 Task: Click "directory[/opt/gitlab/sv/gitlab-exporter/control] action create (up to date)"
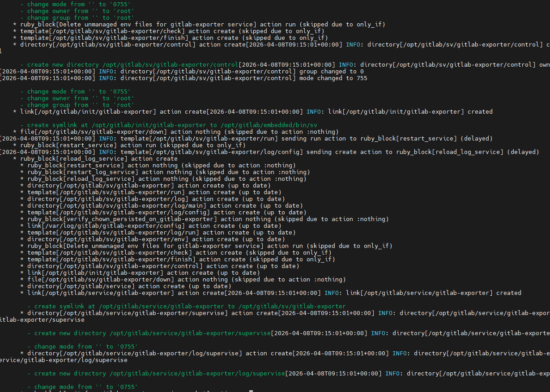point(163,266)
